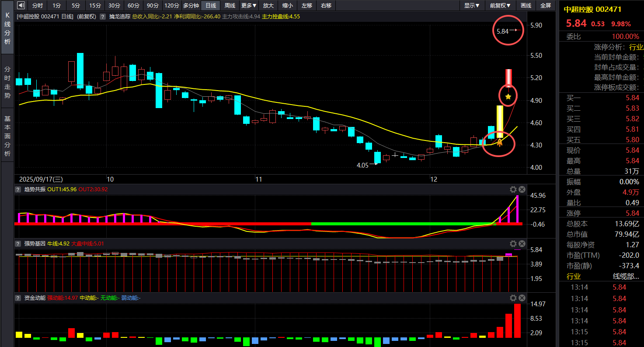Click the 净利润同比:-266.40 readout

[197, 17]
